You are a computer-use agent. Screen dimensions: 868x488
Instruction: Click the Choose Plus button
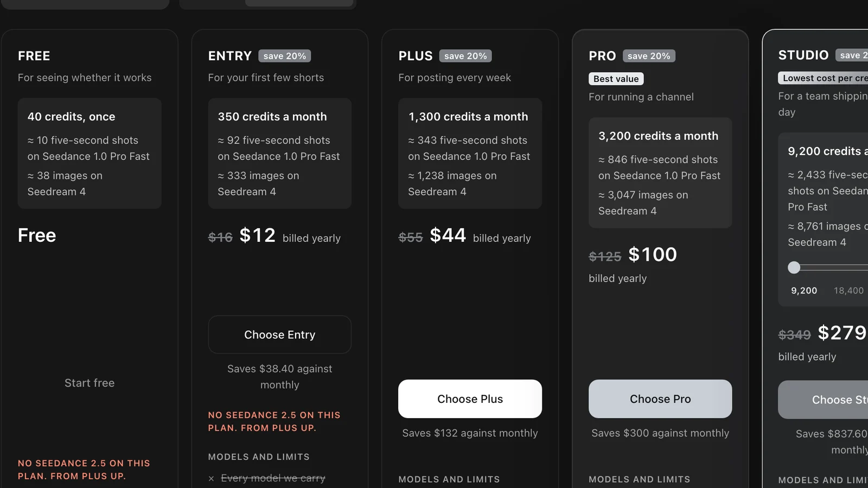(470, 399)
